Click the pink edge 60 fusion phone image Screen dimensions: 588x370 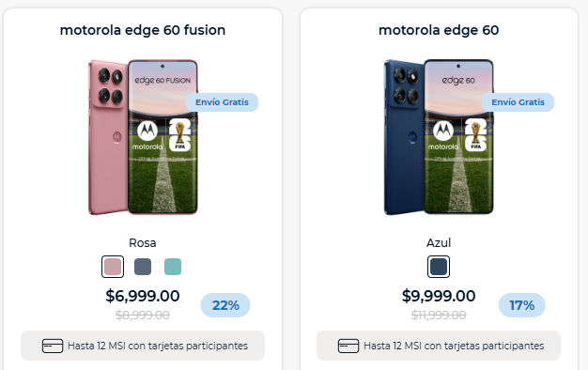point(143,137)
